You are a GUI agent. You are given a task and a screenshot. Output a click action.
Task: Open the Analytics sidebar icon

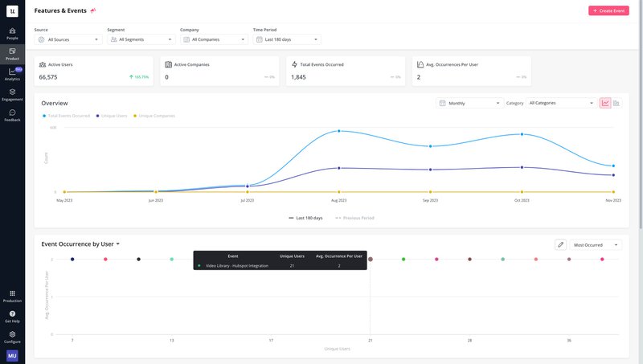pyautogui.click(x=12, y=74)
